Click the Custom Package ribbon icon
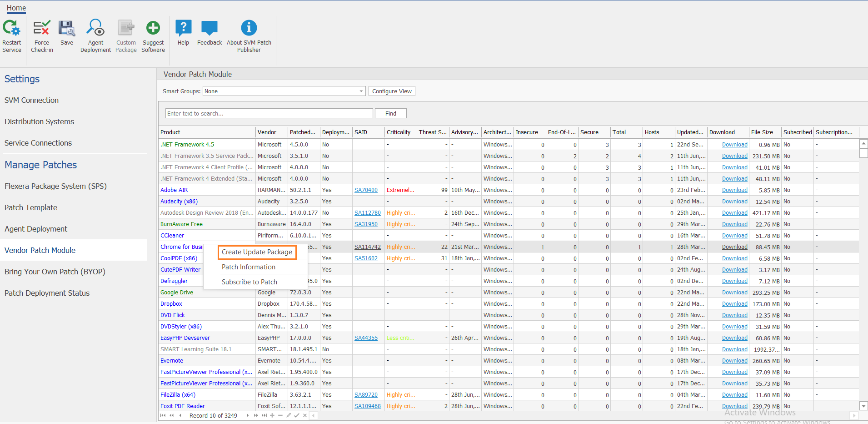Viewport: 868px width, 424px height. point(126,28)
